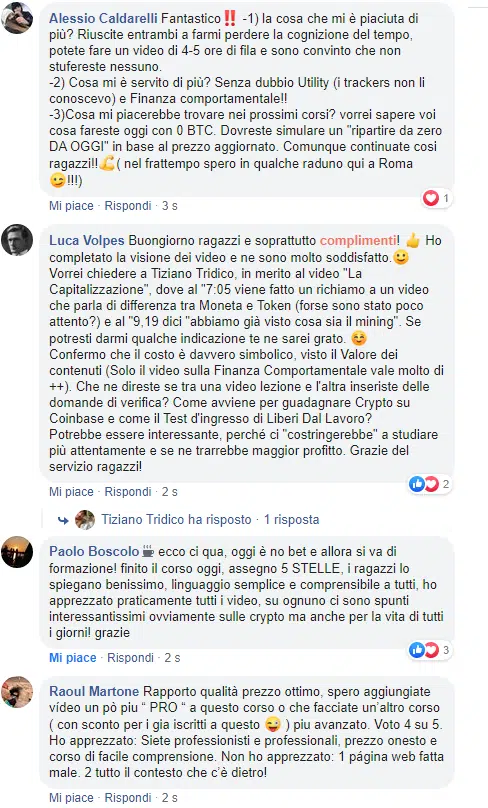
Task: Open Raoul Martone's profile picture
Action: [x=17, y=692]
